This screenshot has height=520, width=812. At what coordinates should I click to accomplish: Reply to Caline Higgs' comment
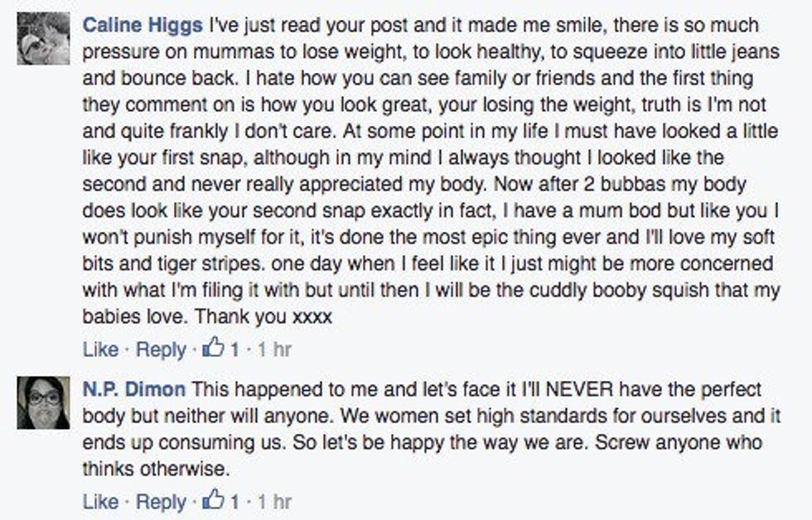[x=161, y=349]
